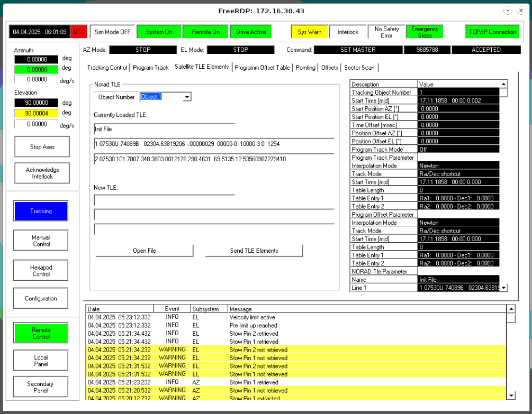Click the second New TLE line field
The image size is (532, 414).
[x=214, y=215]
